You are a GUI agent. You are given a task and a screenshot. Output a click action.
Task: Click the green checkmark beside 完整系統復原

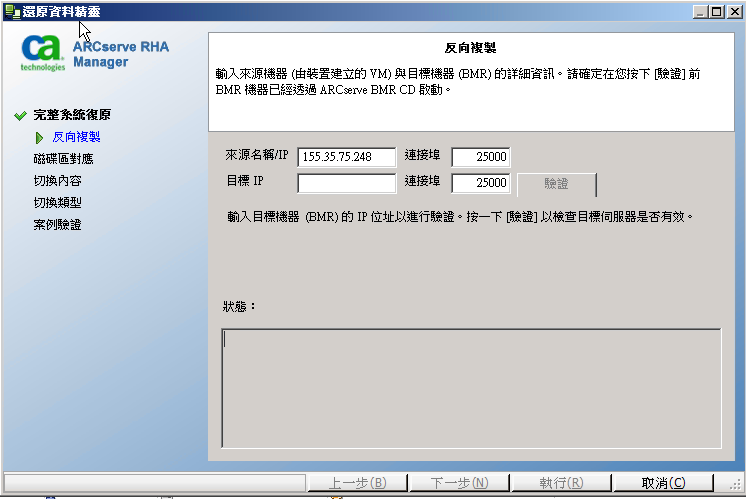pyautogui.click(x=20, y=115)
